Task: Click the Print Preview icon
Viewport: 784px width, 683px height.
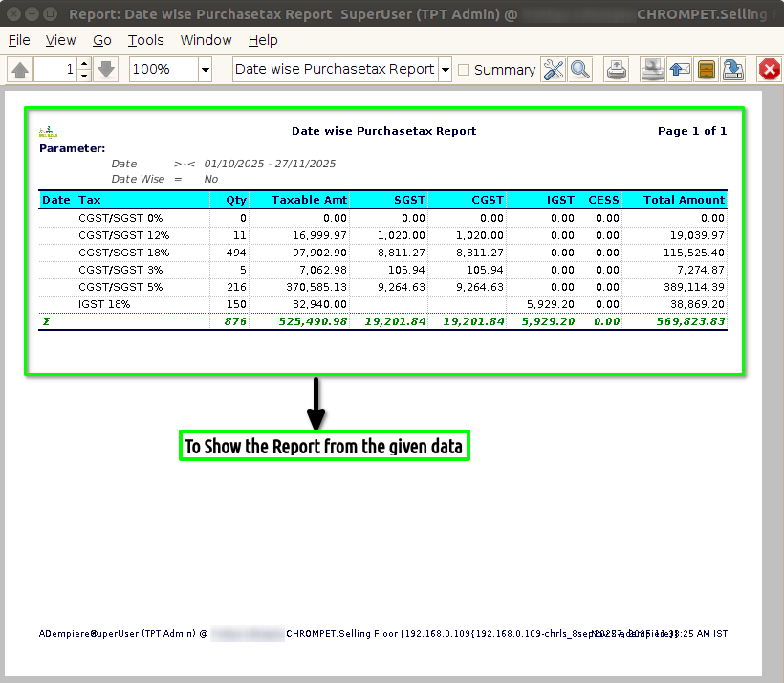Action: point(652,70)
